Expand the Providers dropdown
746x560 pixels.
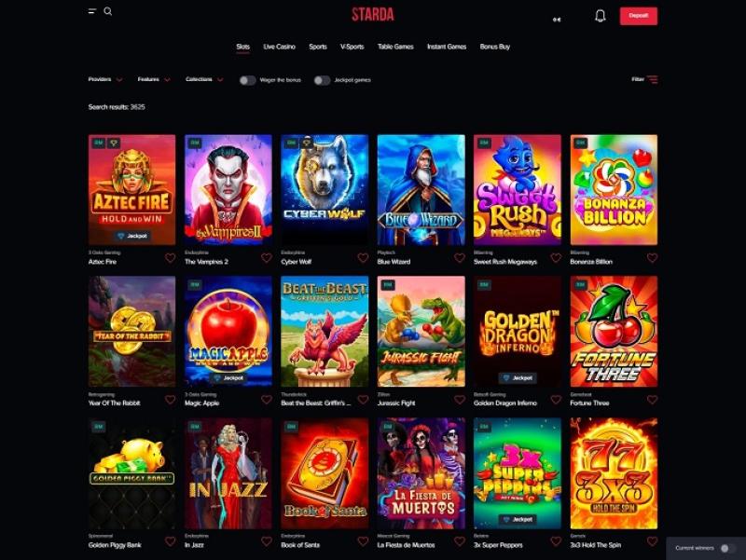(x=105, y=79)
